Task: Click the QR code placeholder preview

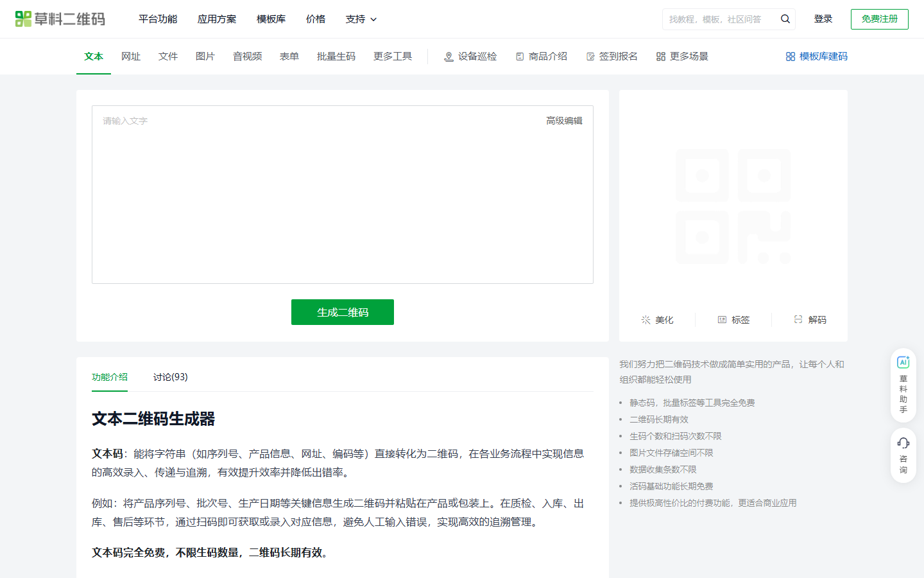Action: pos(733,206)
